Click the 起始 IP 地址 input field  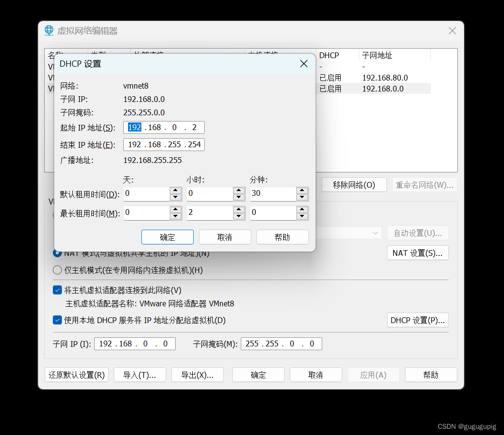(164, 127)
